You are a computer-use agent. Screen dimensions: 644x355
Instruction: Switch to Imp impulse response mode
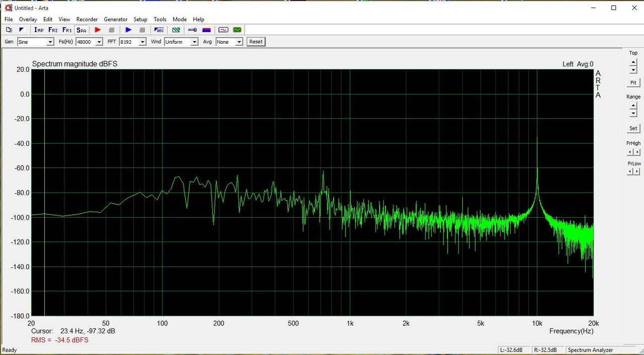(x=39, y=30)
